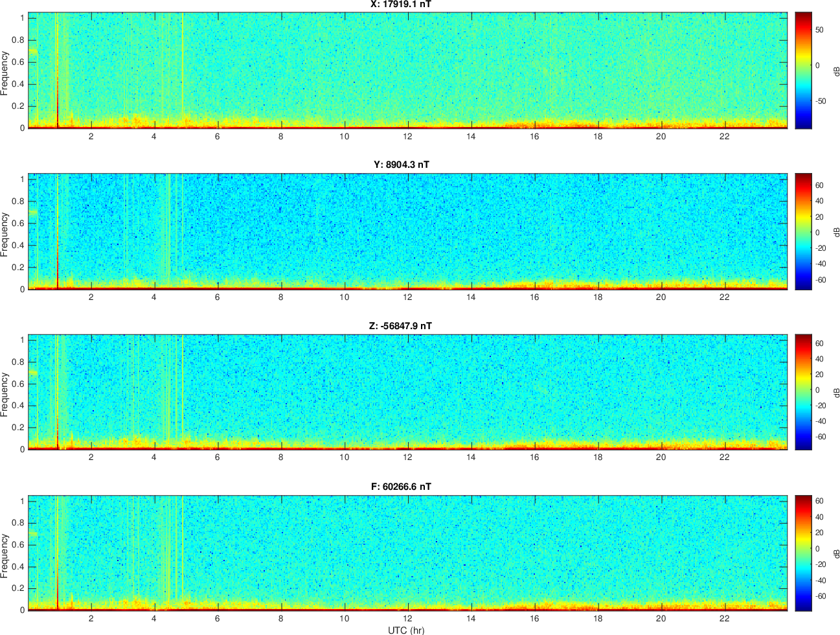Click the Frequency label of the F panel

click(5, 556)
